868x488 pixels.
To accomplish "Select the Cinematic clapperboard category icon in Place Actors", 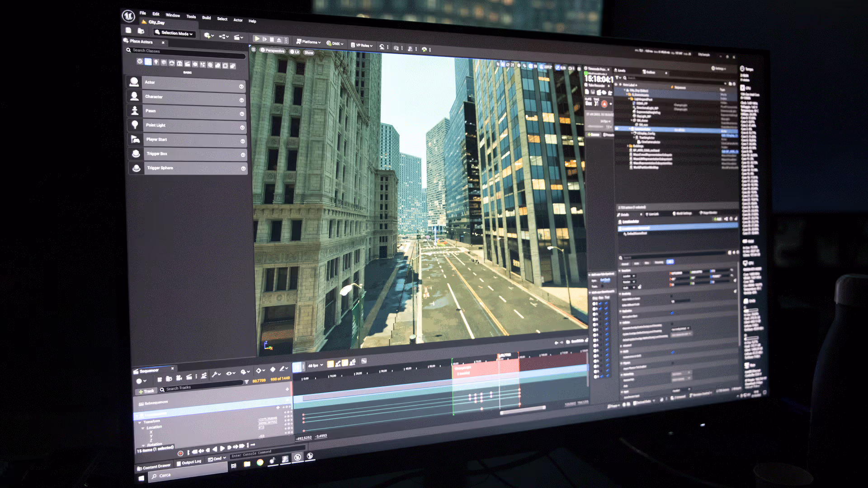I will (187, 64).
